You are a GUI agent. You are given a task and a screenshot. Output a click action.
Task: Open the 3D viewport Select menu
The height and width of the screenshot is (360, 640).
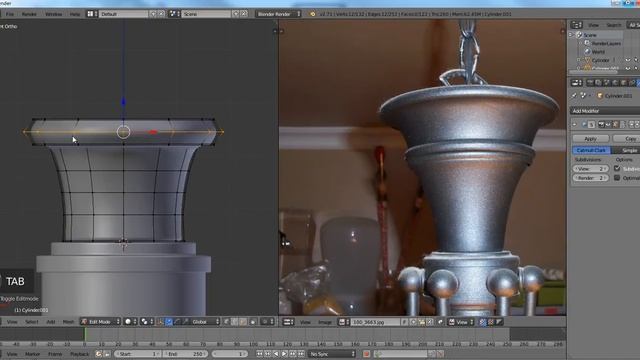tap(31, 322)
